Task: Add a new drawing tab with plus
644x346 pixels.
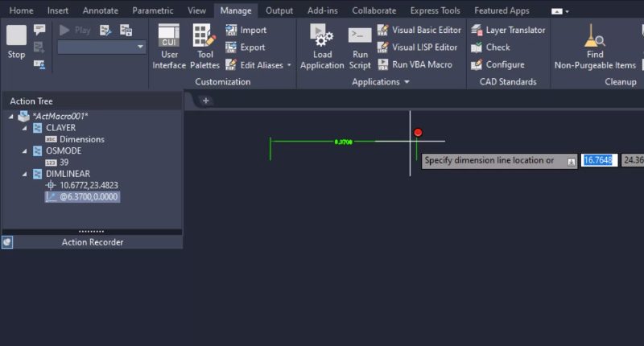Action: [x=206, y=101]
